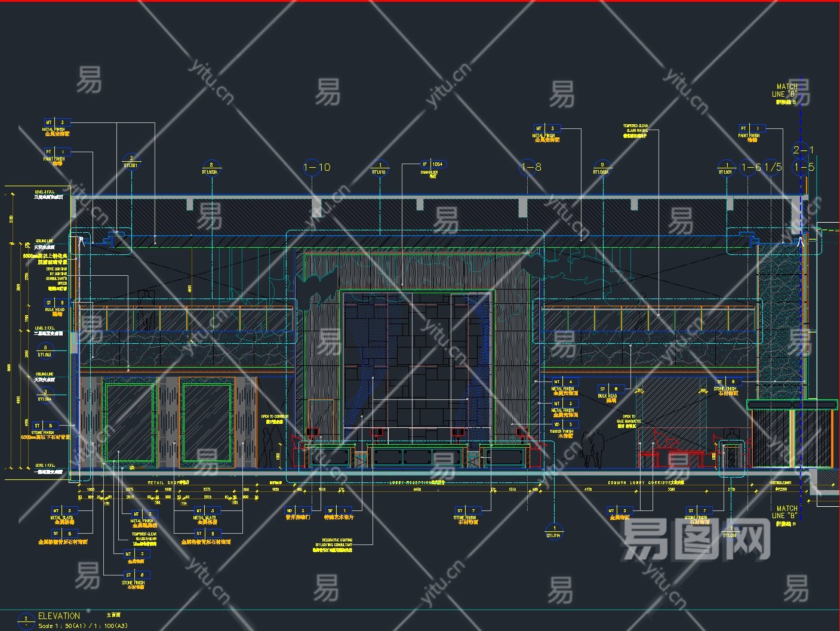
Task: Pick grid bubble "1/5"
Action: coord(773,167)
